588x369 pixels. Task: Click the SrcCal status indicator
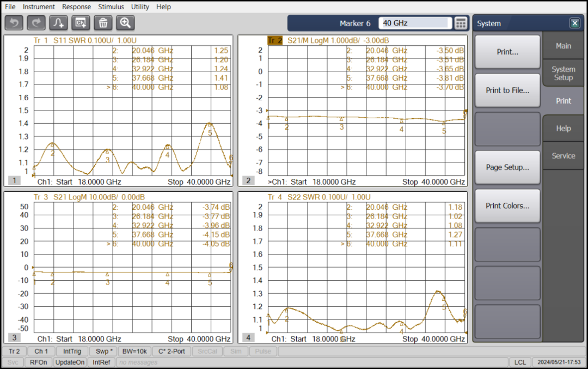tap(207, 352)
